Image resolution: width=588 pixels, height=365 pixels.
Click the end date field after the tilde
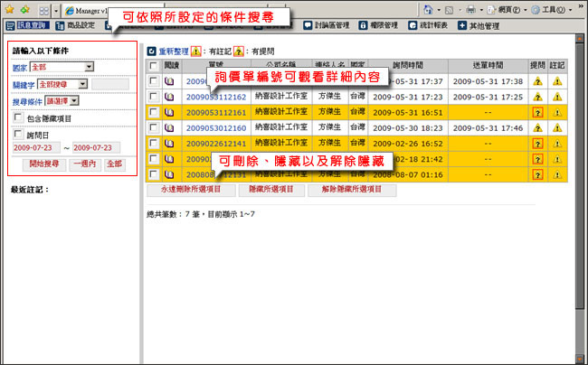(97, 148)
